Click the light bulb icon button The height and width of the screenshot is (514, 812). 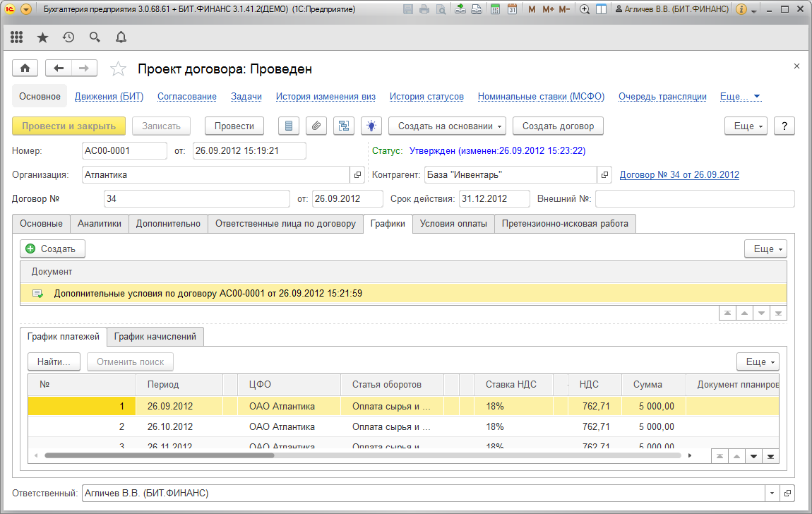[371, 126]
